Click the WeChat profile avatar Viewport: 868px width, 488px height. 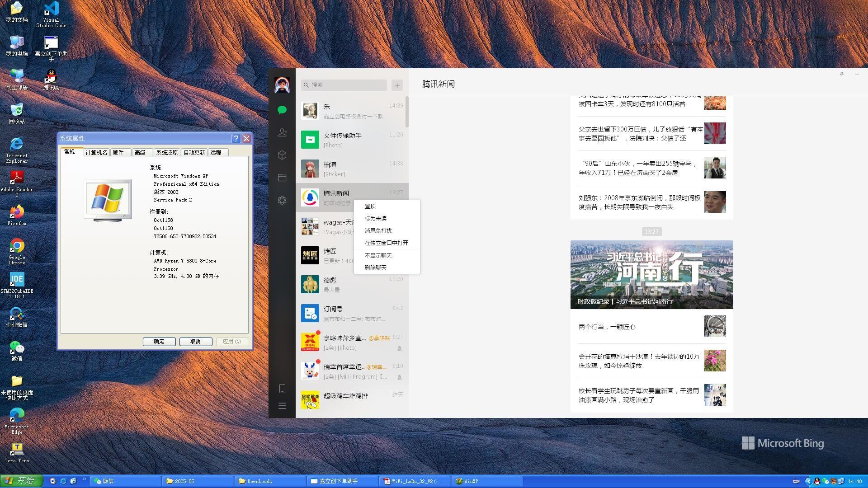(x=282, y=85)
